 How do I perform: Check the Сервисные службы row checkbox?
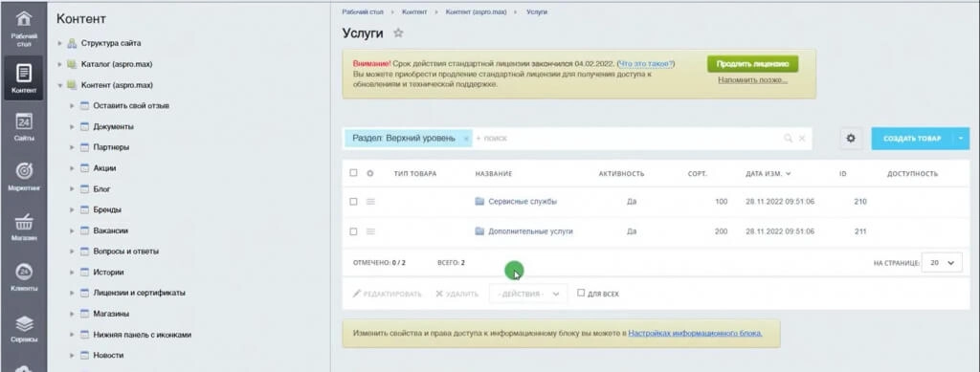(353, 202)
